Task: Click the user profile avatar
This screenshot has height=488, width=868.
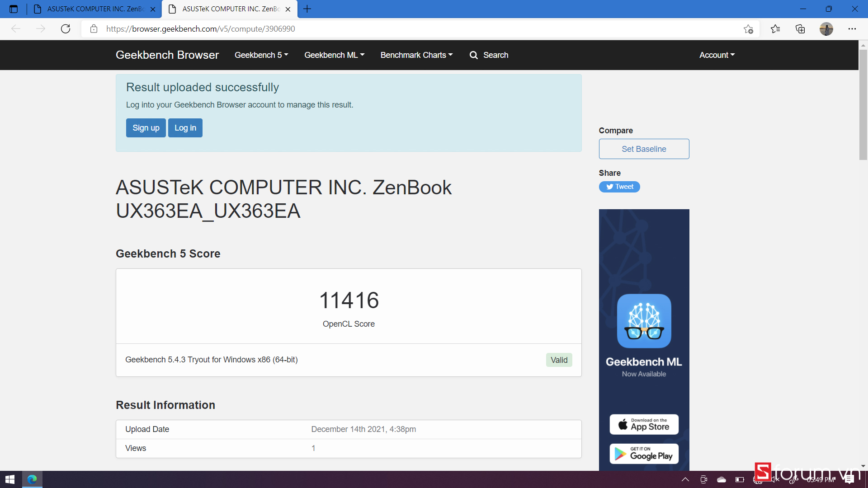Action: coord(826,29)
